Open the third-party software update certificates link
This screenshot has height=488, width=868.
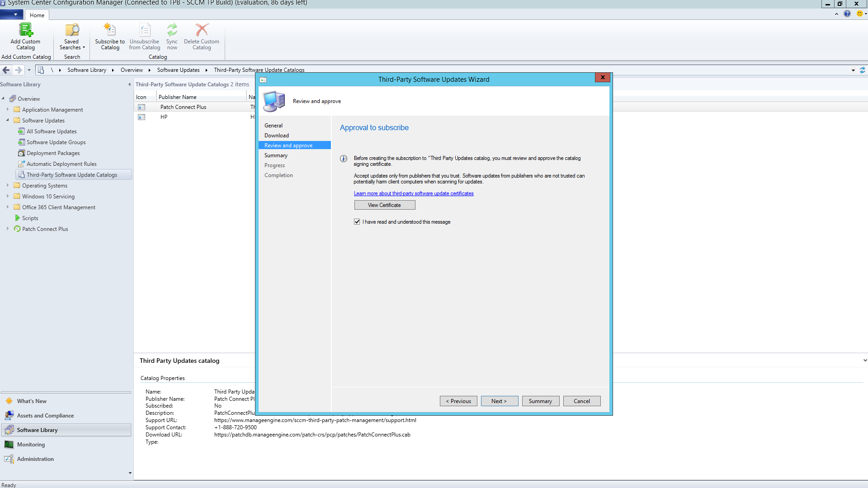(414, 193)
